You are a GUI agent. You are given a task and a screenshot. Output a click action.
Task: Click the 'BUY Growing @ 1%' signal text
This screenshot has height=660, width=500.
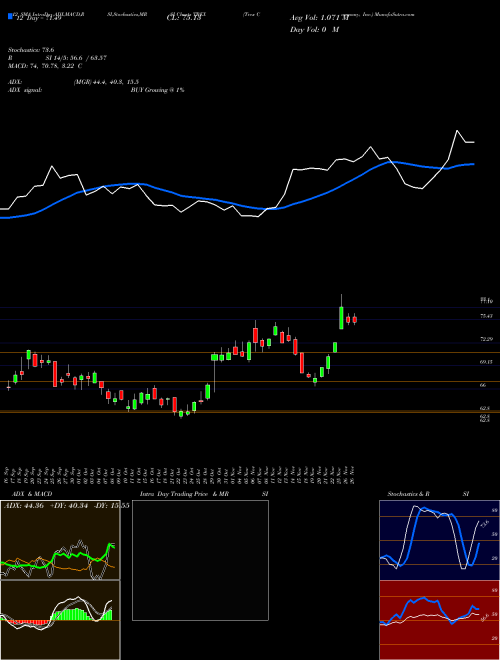157,90
